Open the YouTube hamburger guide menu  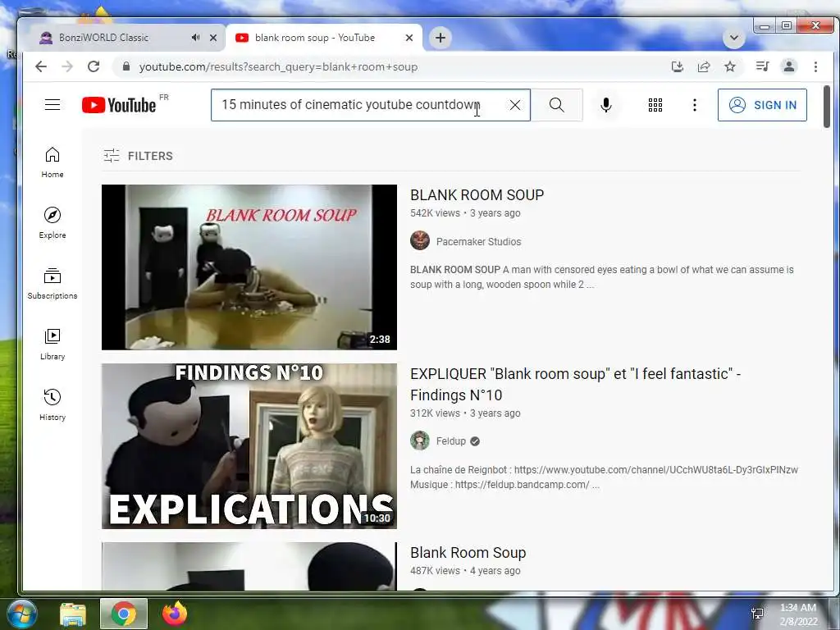[52, 104]
